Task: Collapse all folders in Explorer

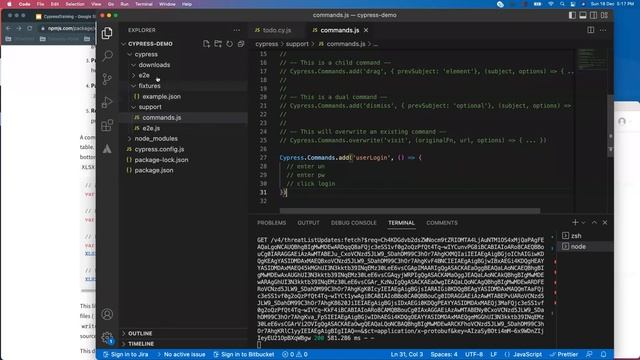Action: (x=241, y=44)
